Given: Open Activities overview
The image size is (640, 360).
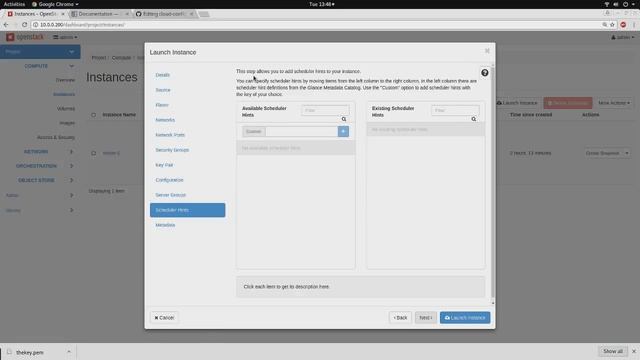Looking at the screenshot, I should (x=14, y=4).
